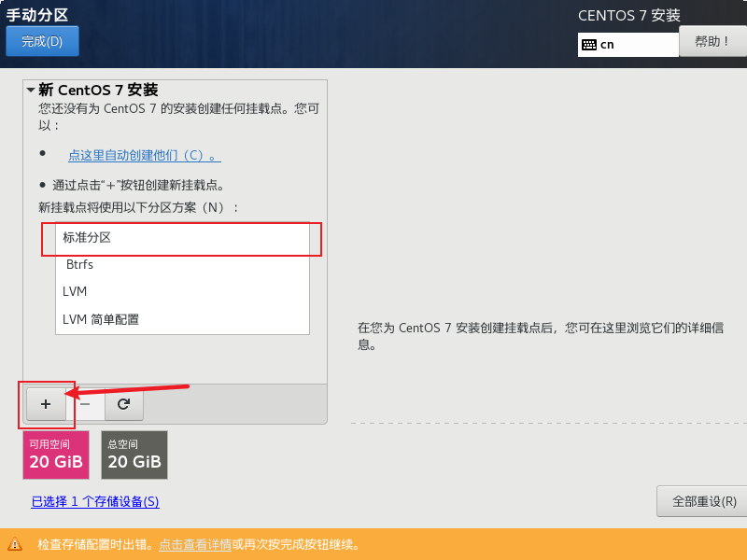
Task: Choose LVM partition scheme option
Action: point(182,291)
